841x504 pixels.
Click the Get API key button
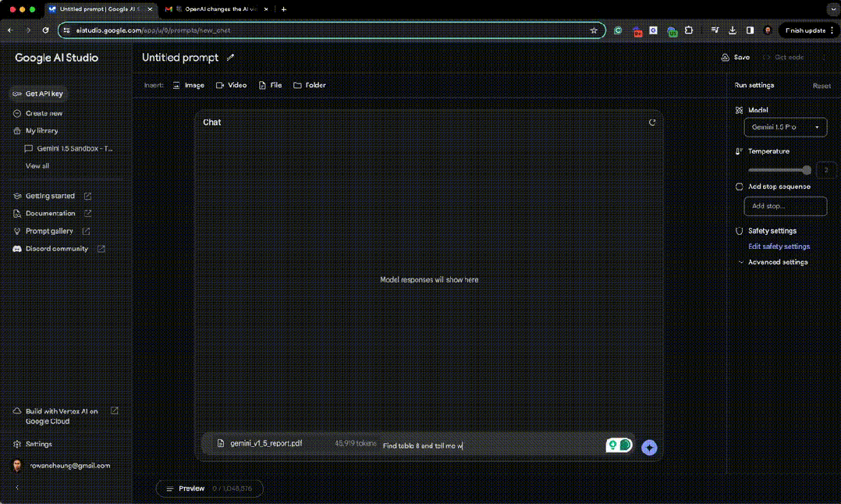click(x=38, y=94)
